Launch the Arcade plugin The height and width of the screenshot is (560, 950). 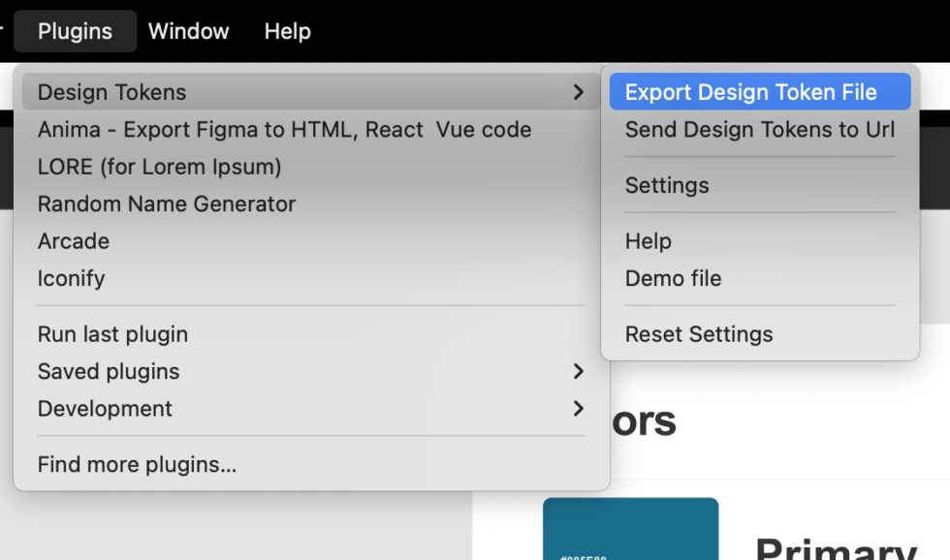click(73, 241)
